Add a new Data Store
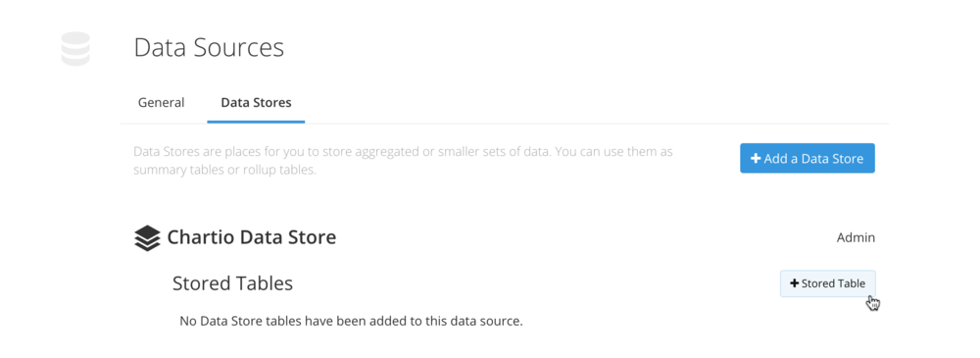This screenshot has width=980, height=358. pyautogui.click(x=808, y=158)
